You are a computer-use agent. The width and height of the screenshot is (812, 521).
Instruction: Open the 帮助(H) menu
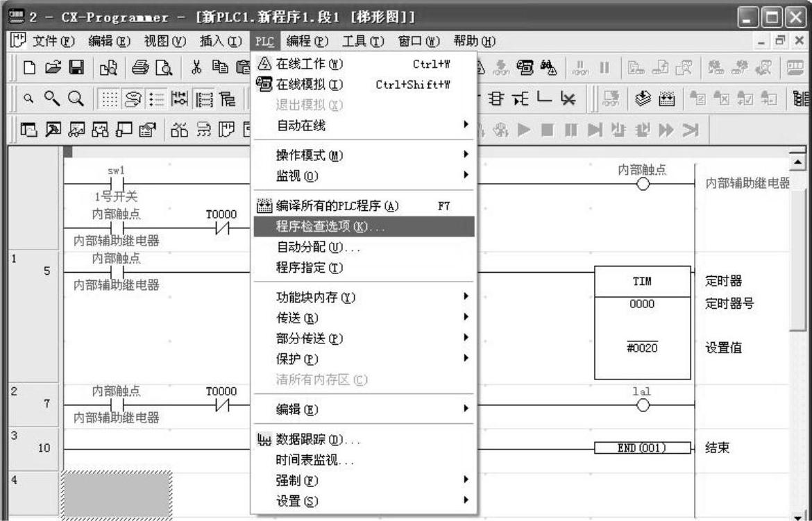474,41
